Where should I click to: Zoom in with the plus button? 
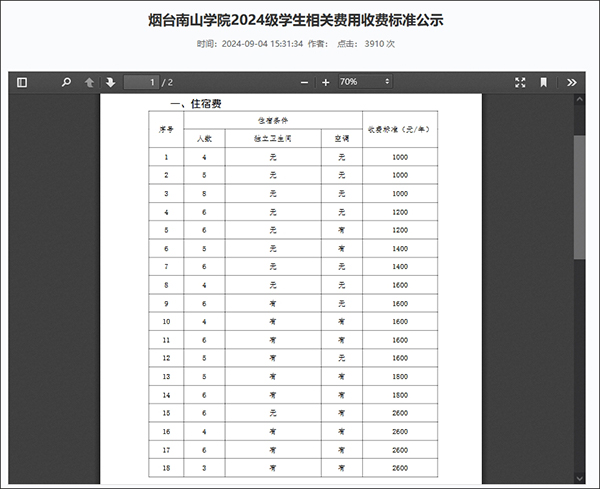point(326,82)
